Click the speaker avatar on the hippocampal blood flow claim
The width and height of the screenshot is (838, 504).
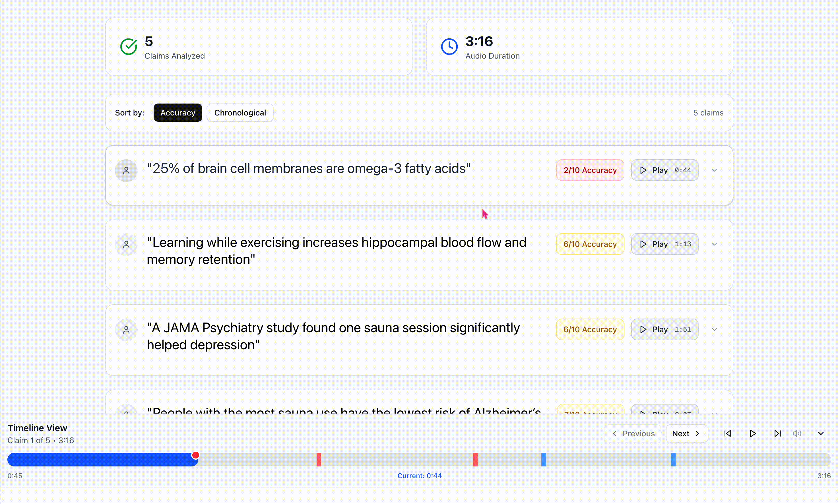point(126,245)
